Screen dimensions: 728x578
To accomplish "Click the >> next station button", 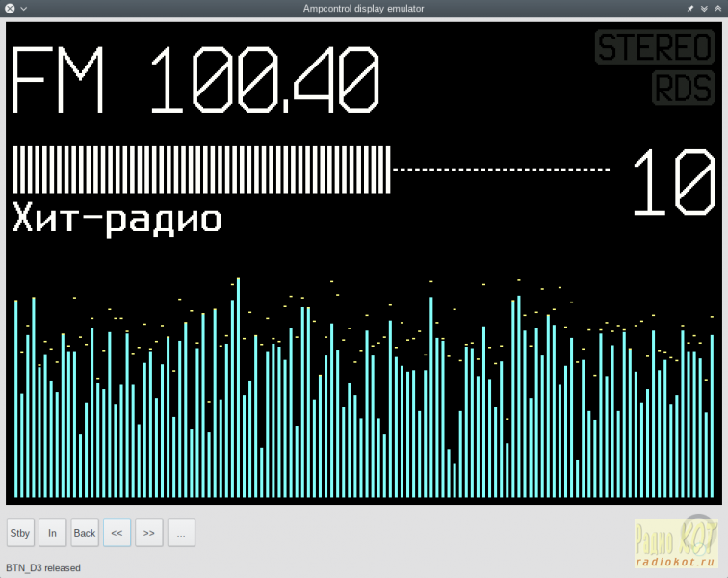I will (x=148, y=533).
